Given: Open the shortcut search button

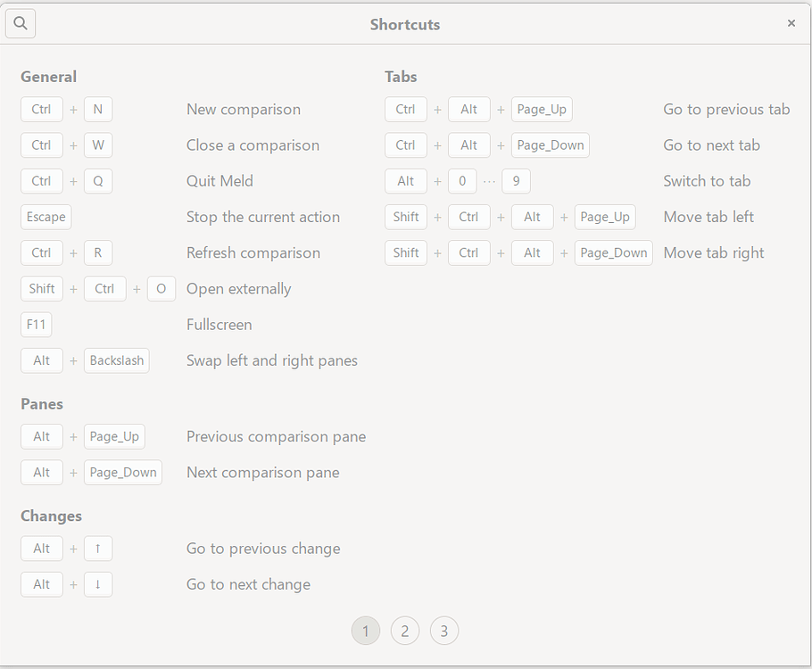Looking at the screenshot, I should pos(21,24).
